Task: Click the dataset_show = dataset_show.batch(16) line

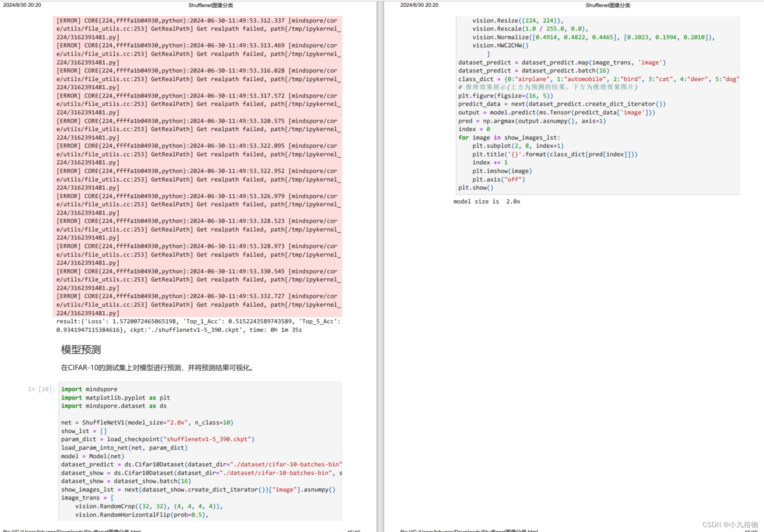Action: [x=126, y=481]
